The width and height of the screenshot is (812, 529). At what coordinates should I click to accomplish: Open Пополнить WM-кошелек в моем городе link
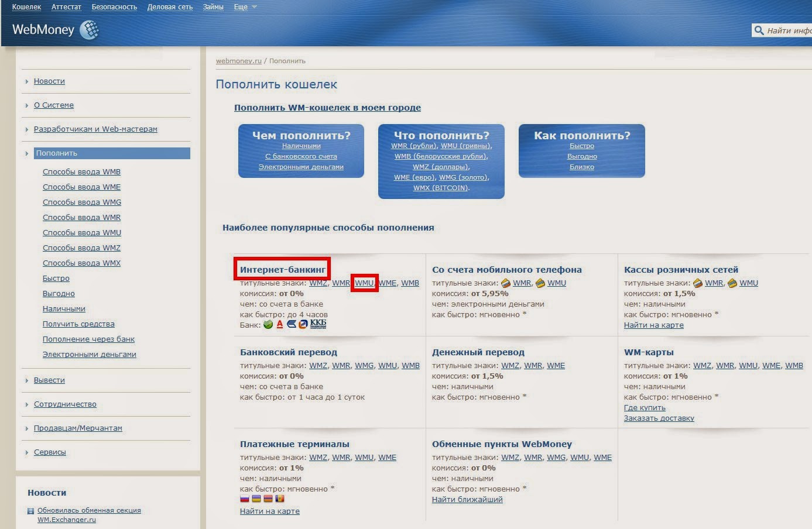(327, 108)
